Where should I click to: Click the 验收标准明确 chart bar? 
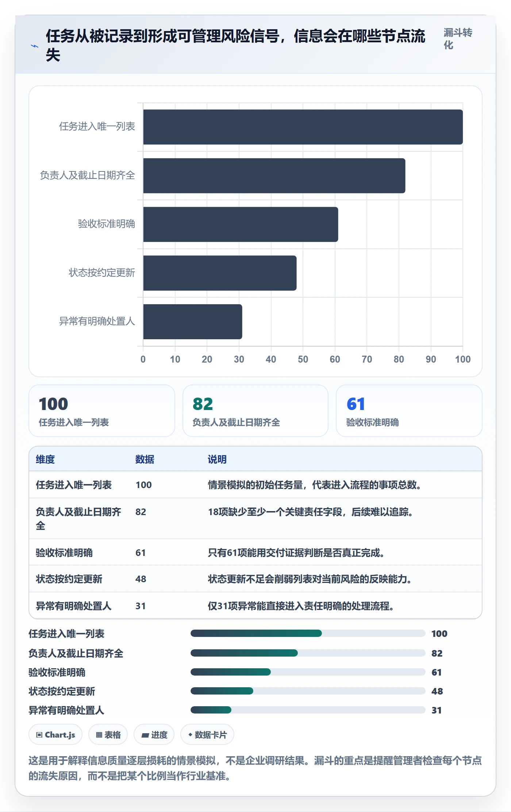[241, 224]
